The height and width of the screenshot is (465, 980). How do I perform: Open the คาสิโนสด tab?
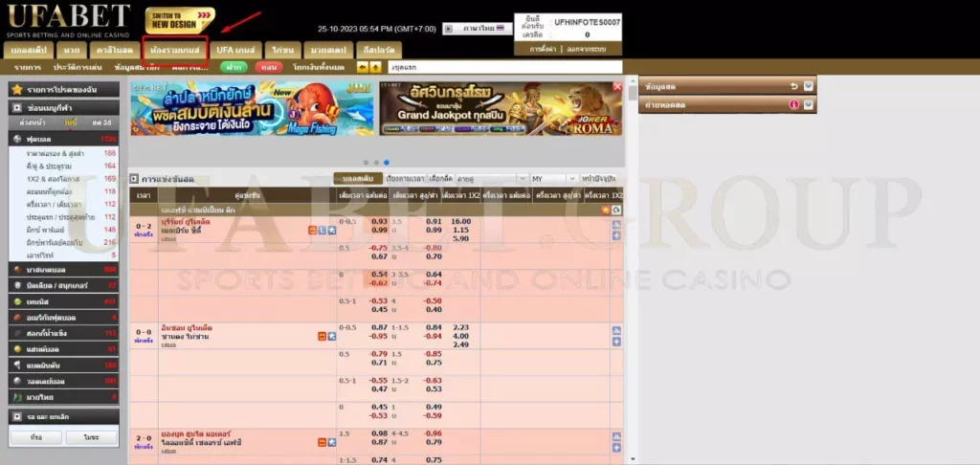(113, 49)
